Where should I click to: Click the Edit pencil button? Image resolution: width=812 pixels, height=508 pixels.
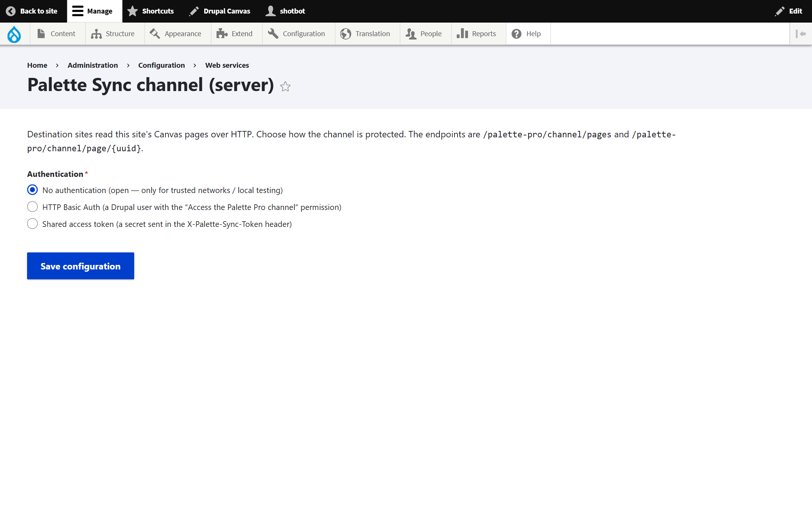coord(789,11)
